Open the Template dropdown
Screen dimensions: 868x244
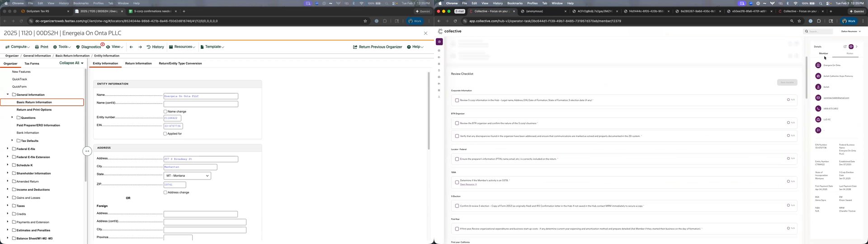[x=212, y=47]
